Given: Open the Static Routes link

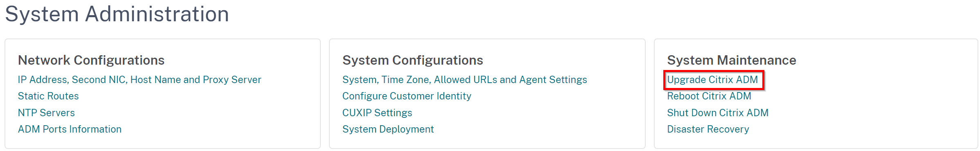Looking at the screenshot, I should [48, 96].
